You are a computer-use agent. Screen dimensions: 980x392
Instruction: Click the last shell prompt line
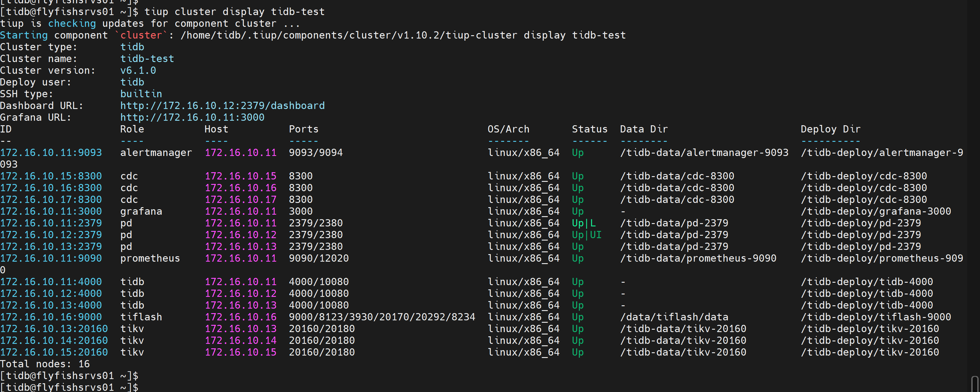tap(69, 387)
